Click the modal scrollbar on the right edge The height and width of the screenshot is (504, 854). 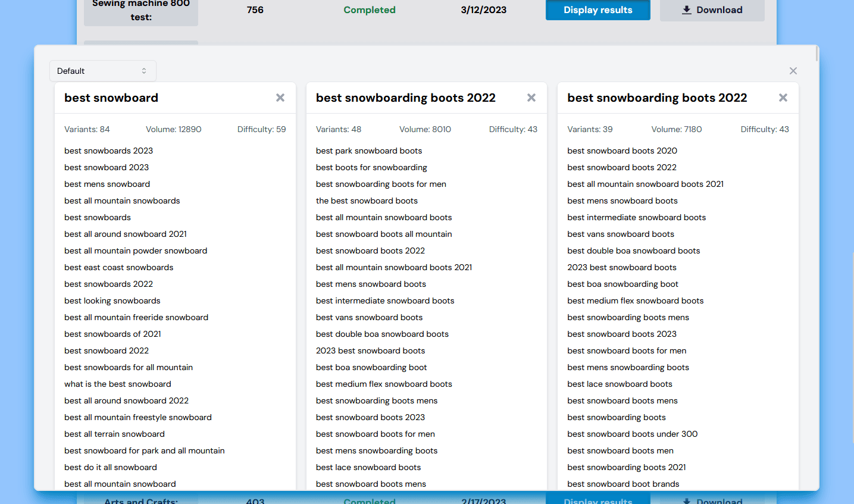[x=816, y=54]
